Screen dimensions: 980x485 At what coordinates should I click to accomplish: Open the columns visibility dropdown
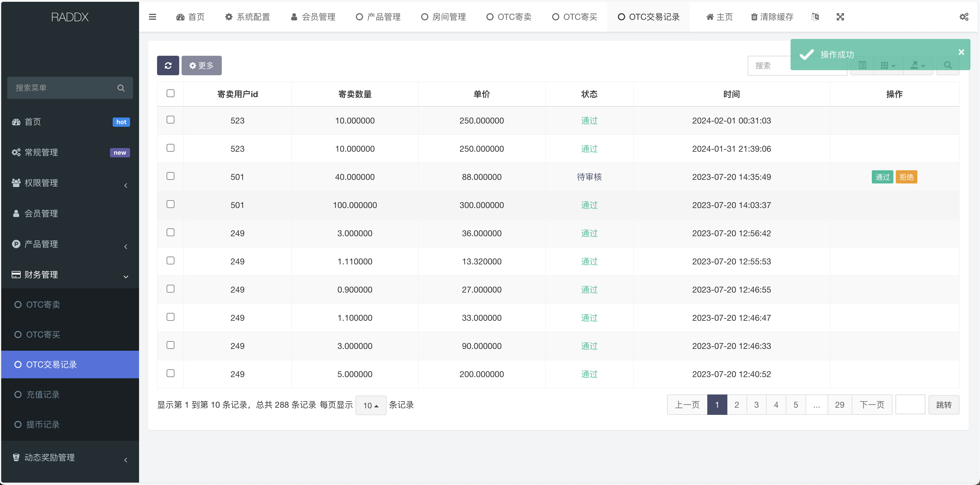point(888,65)
